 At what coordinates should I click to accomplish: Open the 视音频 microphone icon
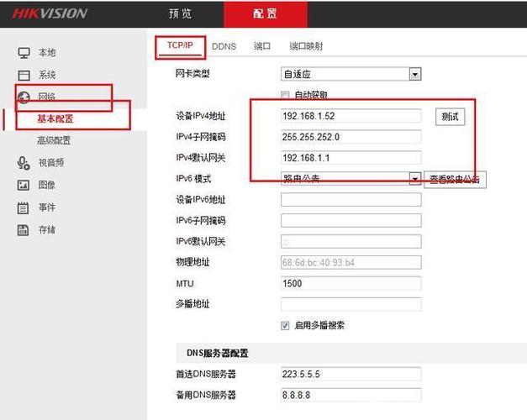pos(24,163)
